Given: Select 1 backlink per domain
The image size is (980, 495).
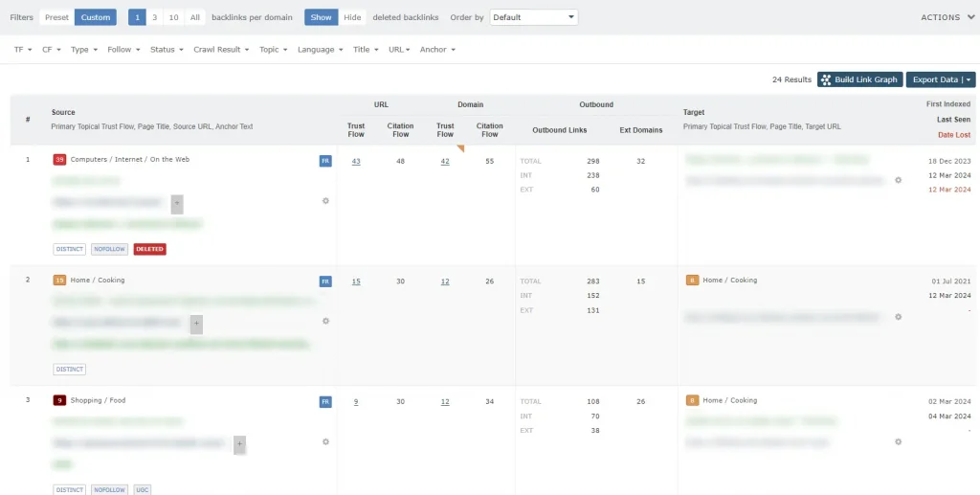Looking at the screenshot, I should click(x=137, y=17).
